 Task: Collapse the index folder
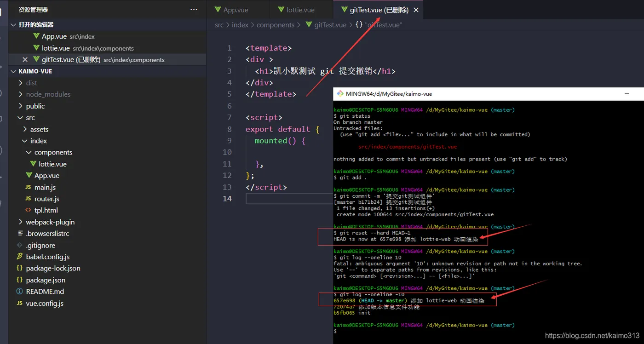tap(25, 141)
